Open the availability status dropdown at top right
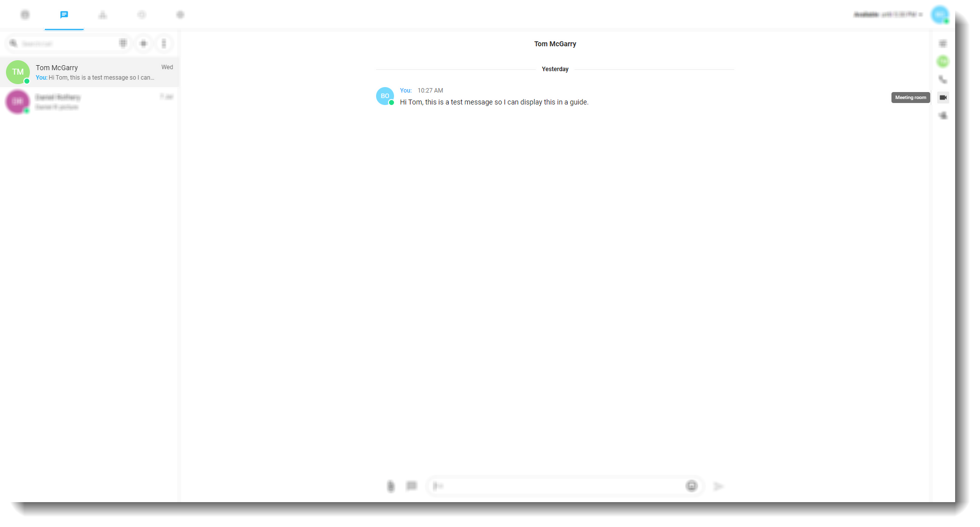This screenshot has width=980, height=527. click(888, 14)
